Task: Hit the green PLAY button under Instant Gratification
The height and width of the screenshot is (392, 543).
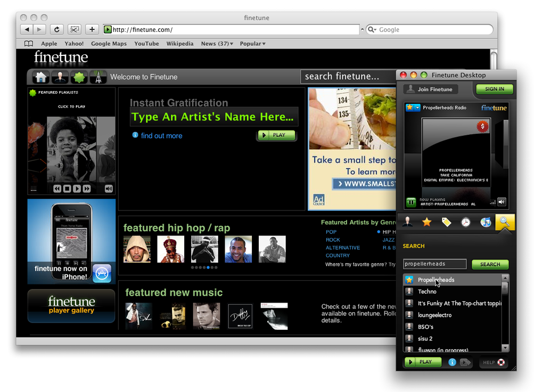Action: pos(276,135)
